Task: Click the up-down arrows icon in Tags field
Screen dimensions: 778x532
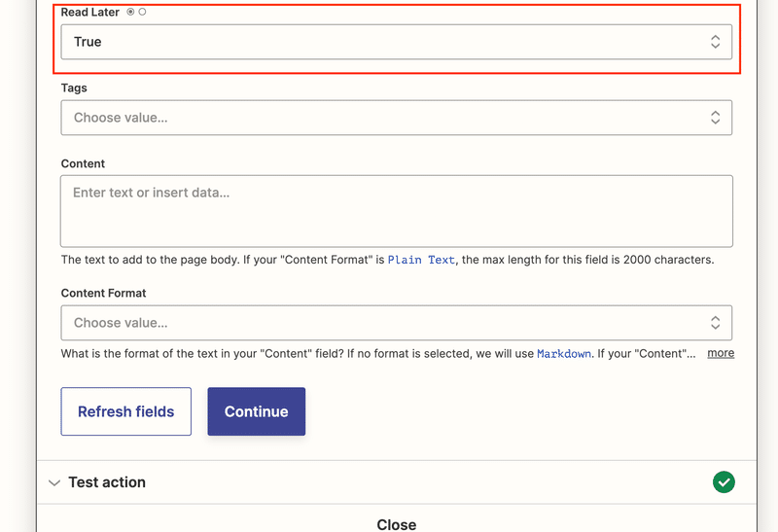Action: (x=715, y=118)
